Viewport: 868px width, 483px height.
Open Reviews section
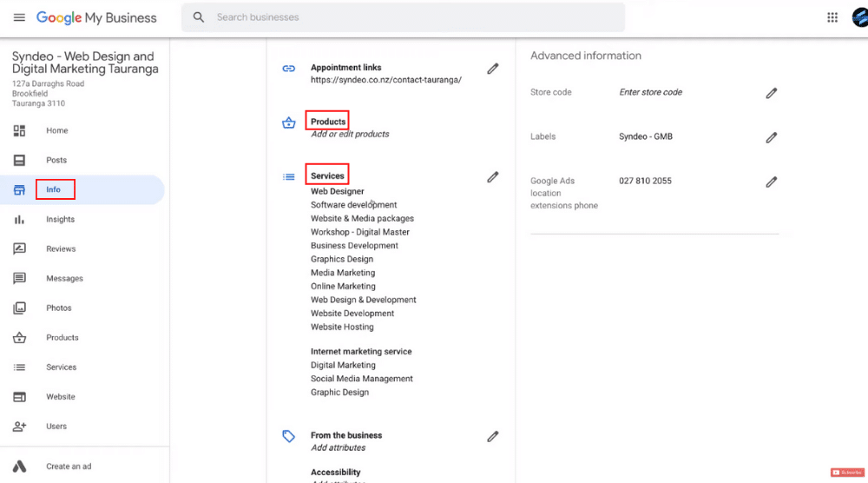coord(61,248)
